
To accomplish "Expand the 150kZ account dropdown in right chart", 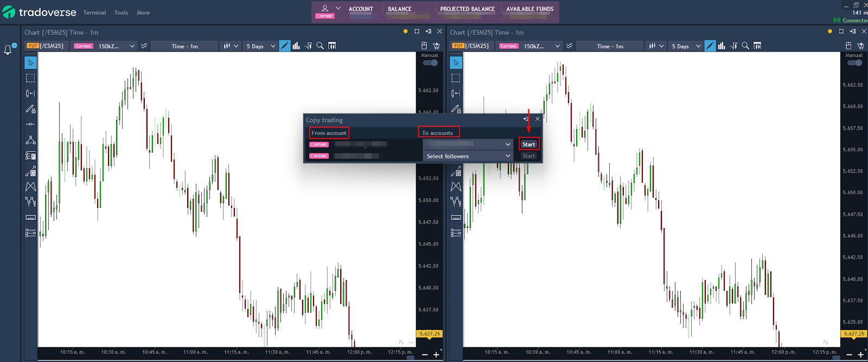I will [541, 46].
